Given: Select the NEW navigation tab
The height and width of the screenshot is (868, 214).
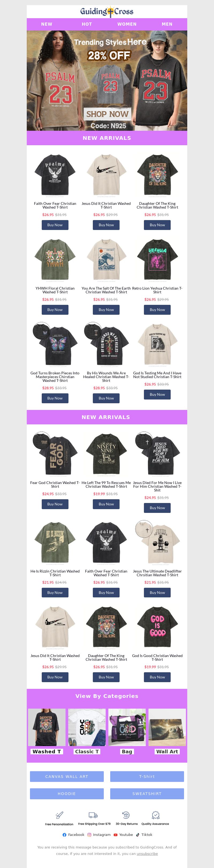Looking at the screenshot, I should tap(47, 24).
